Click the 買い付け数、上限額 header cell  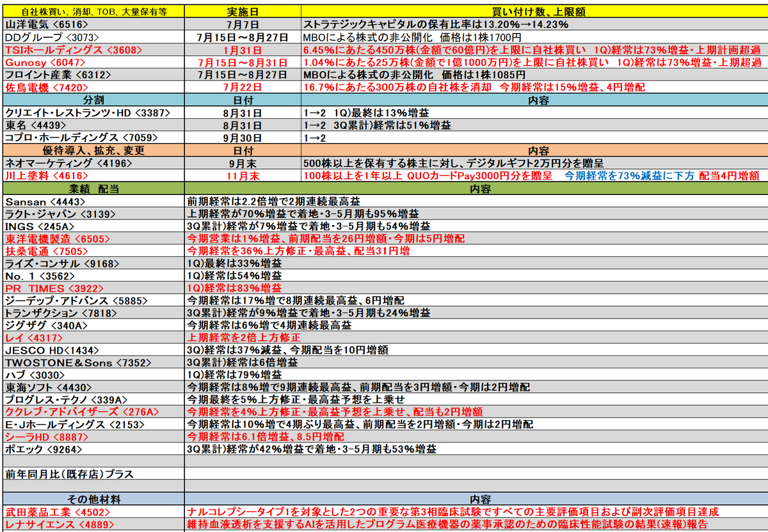pyautogui.click(x=533, y=13)
